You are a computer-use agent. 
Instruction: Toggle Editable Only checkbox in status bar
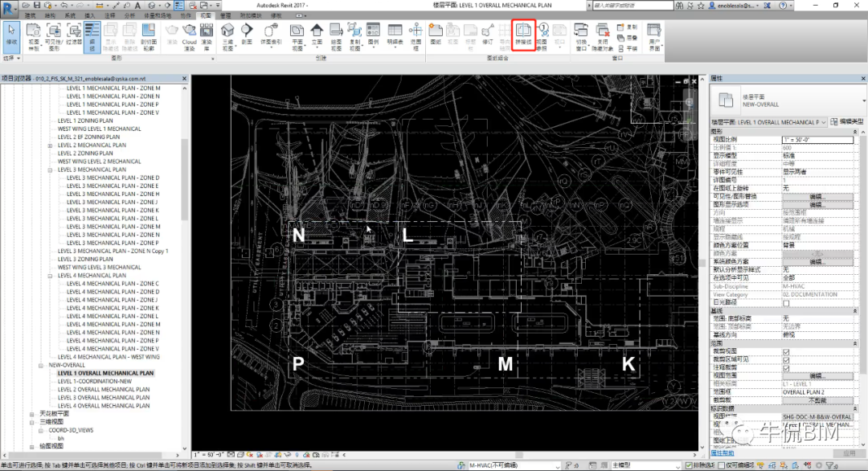[722, 465]
